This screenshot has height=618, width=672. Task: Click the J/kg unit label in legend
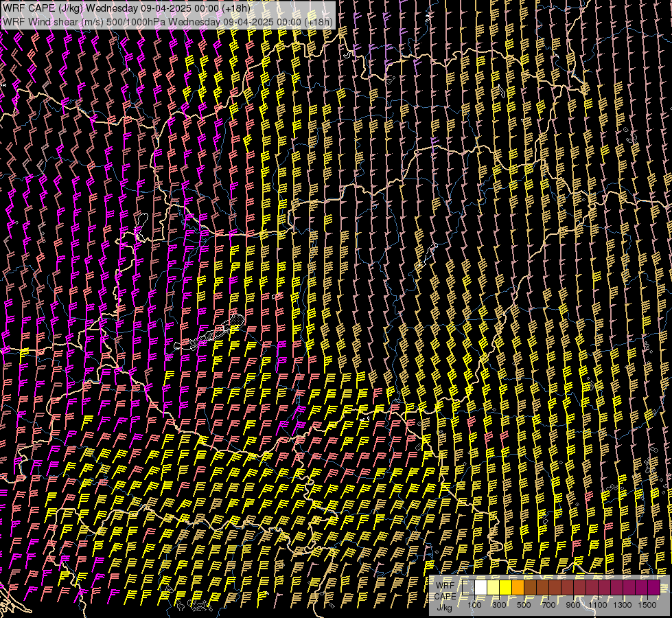click(x=444, y=608)
